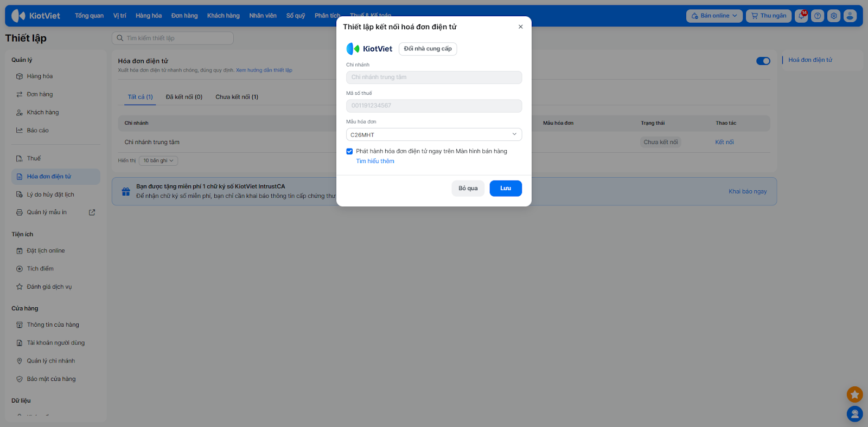Open the help question mark icon
Image resolution: width=868 pixels, height=427 pixels.
tap(818, 16)
